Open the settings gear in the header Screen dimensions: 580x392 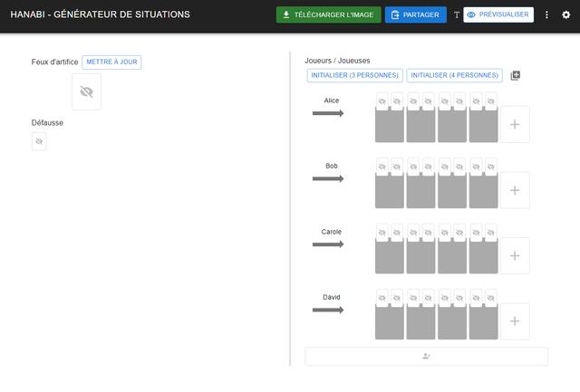pyautogui.click(x=565, y=14)
